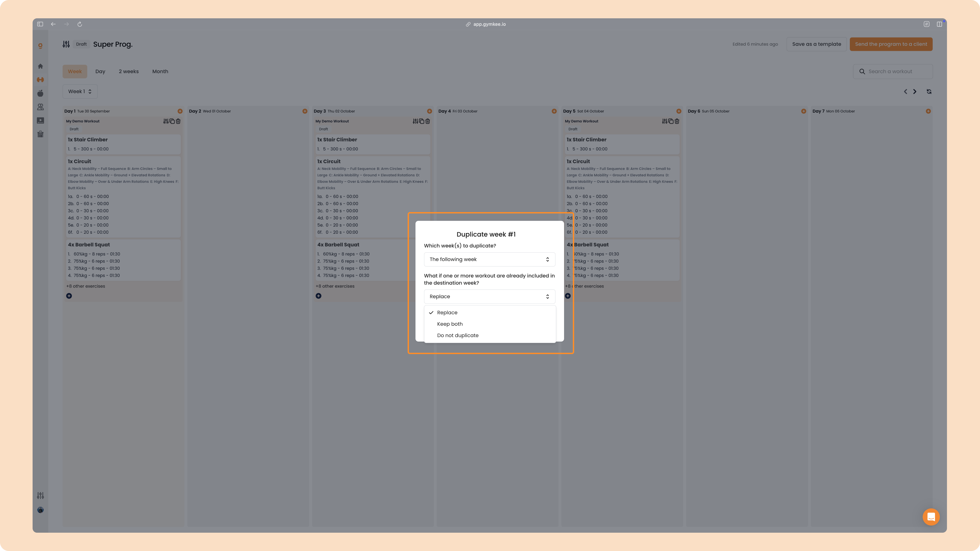Open the video library icon in sidebar
The width and height of the screenshot is (980, 551).
coord(40,121)
